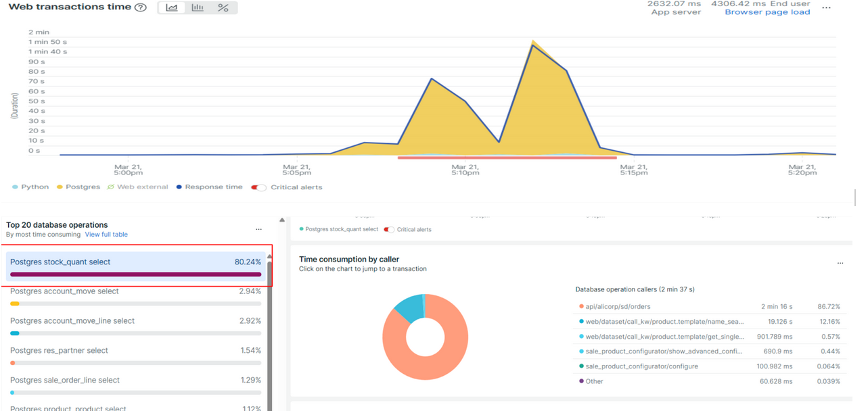The width and height of the screenshot is (868, 411).
Task: Open Time consumption by caller options menu
Action: pyautogui.click(x=840, y=263)
